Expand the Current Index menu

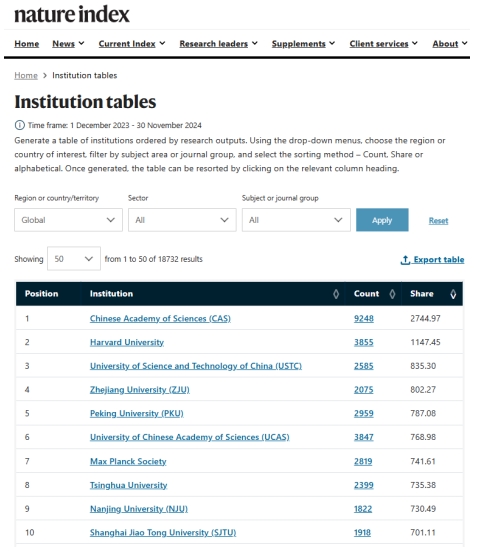coord(132,44)
